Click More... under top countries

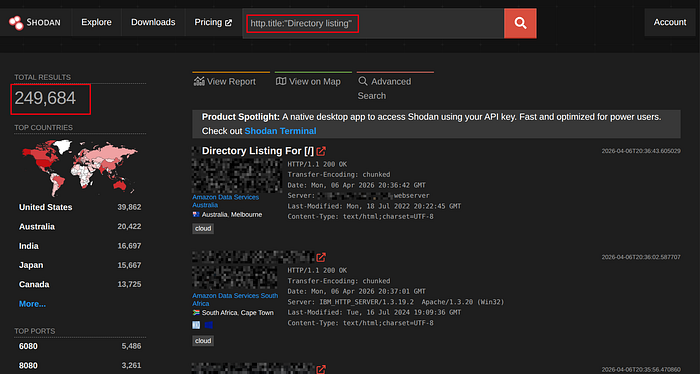[x=32, y=304]
